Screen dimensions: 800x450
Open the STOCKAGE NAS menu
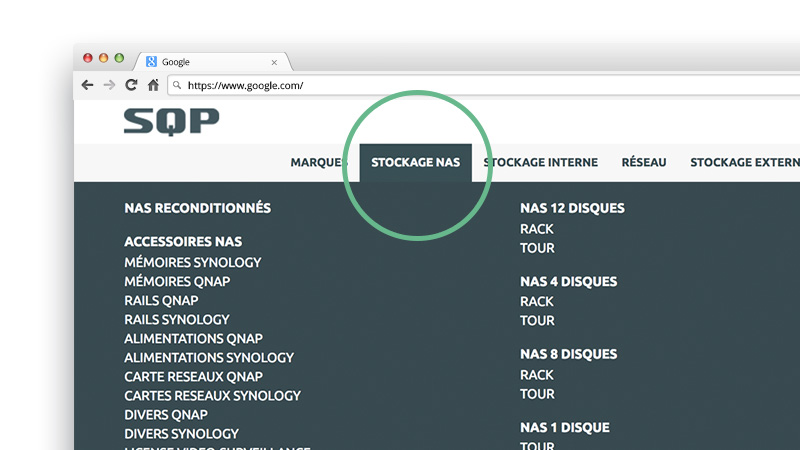[x=415, y=162]
